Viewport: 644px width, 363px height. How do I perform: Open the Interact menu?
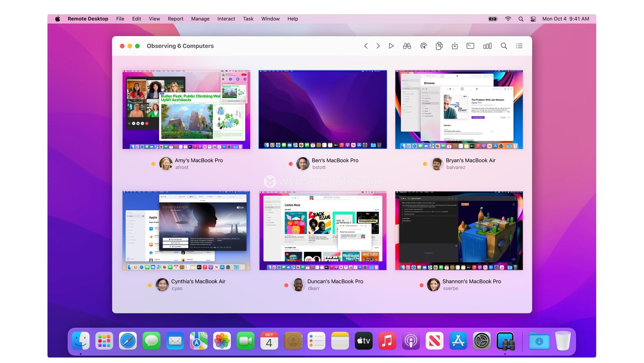click(226, 19)
